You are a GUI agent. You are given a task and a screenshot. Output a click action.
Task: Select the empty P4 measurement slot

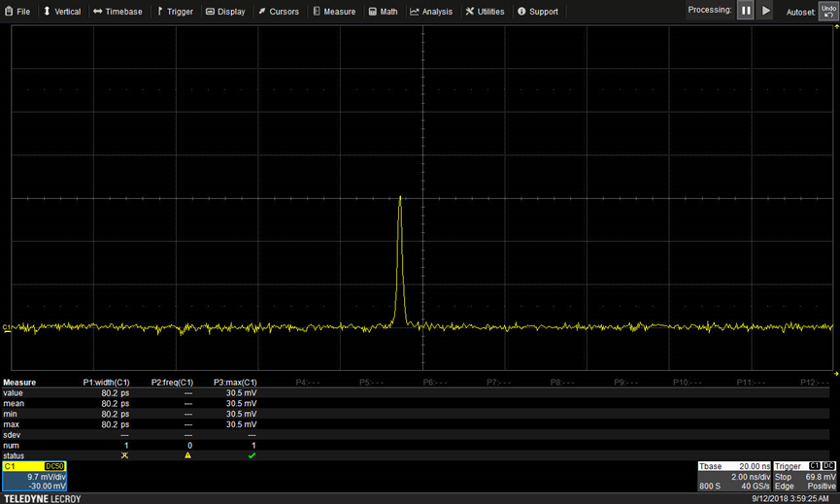point(308,383)
